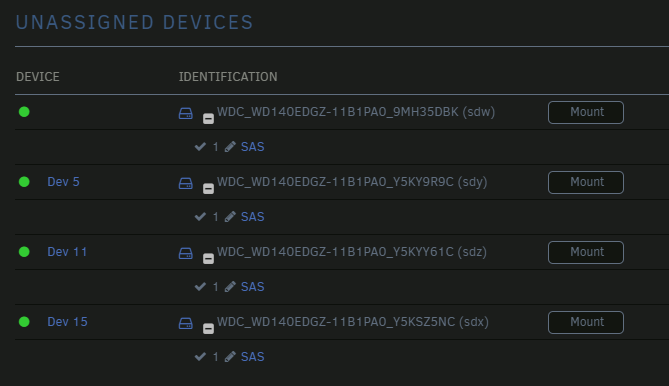Mount the Y5KY9R9C (sdy) drive
The height and width of the screenshot is (386, 669).
[586, 182]
